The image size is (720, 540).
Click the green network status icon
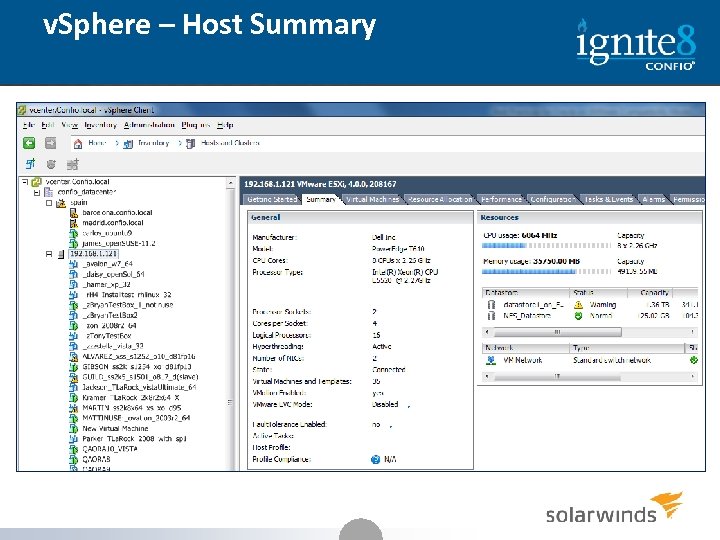click(694, 360)
